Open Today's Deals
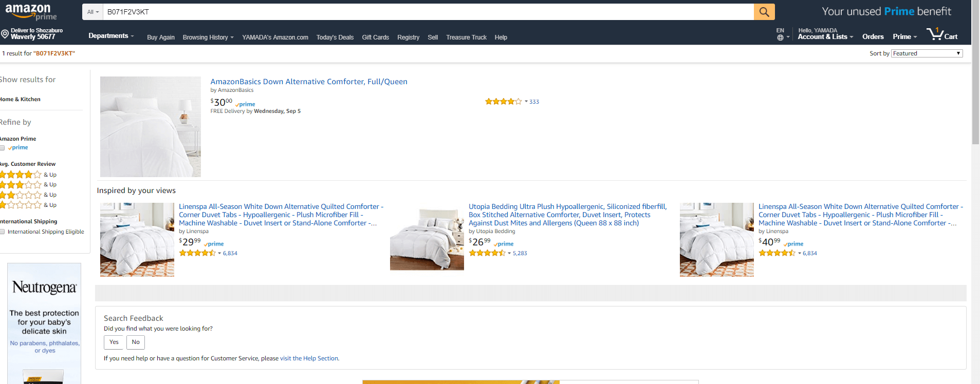This screenshot has width=980, height=384. coord(335,37)
